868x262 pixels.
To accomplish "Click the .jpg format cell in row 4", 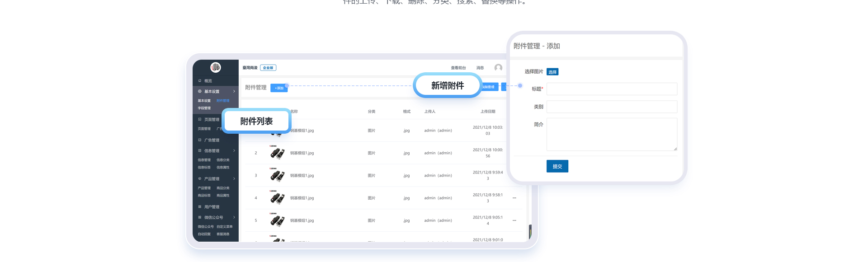I will click(x=406, y=198).
